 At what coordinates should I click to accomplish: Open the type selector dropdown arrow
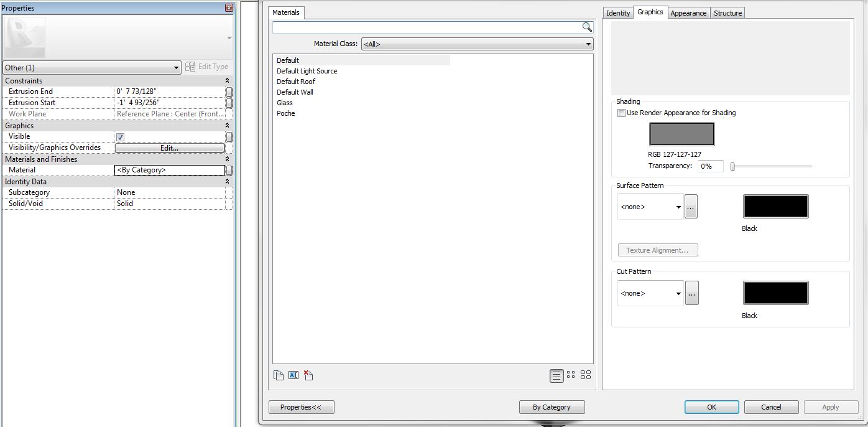[x=229, y=38]
